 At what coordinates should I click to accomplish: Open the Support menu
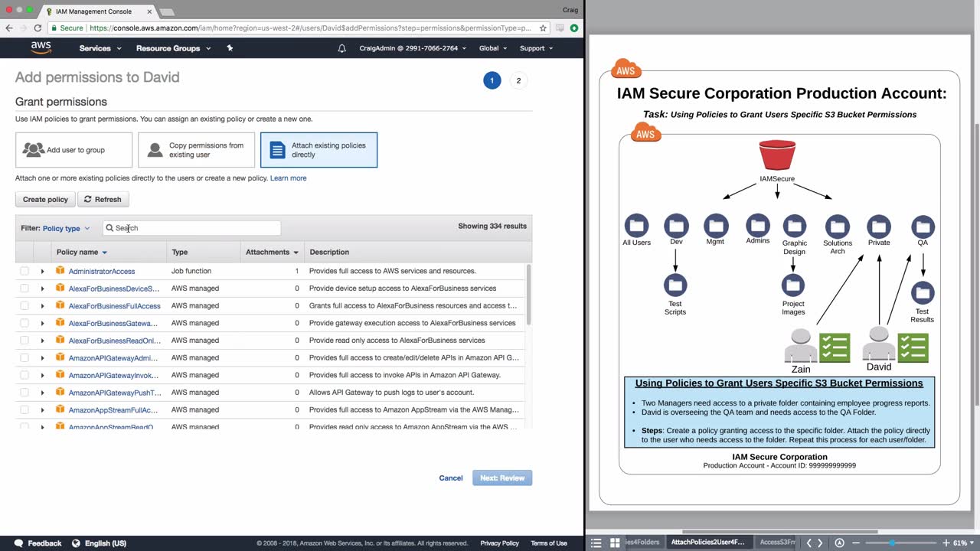coord(536,48)
